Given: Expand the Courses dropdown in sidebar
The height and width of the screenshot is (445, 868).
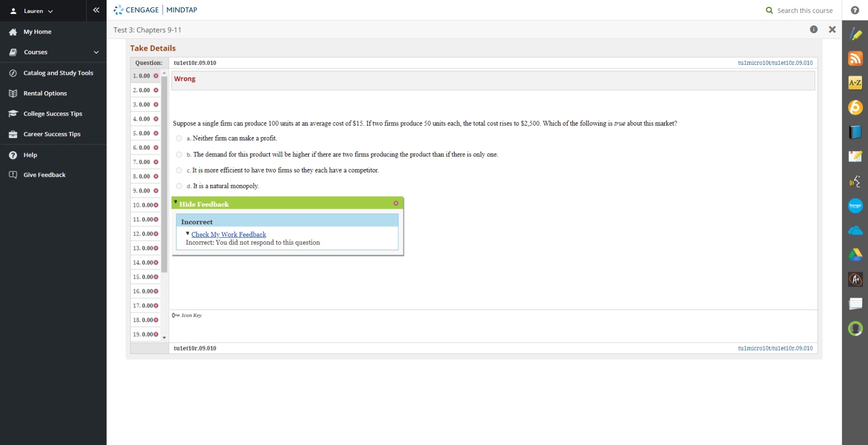Looking at the screenshot, I should tap(96, 52).
